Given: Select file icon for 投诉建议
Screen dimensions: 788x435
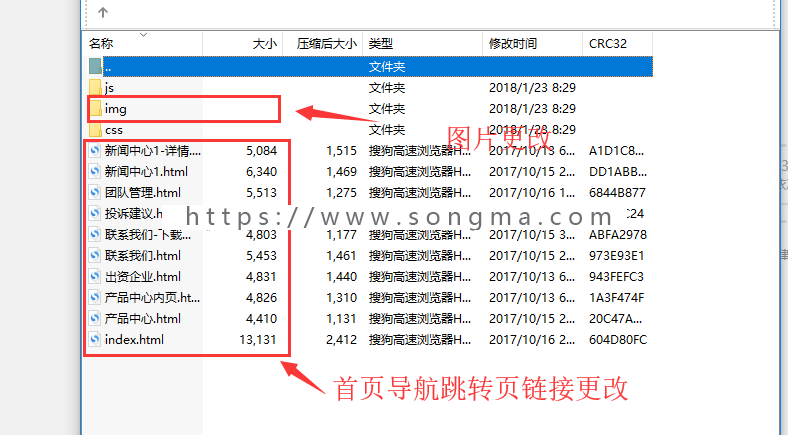Looking at the screenshot, I should tap(95, 213).
